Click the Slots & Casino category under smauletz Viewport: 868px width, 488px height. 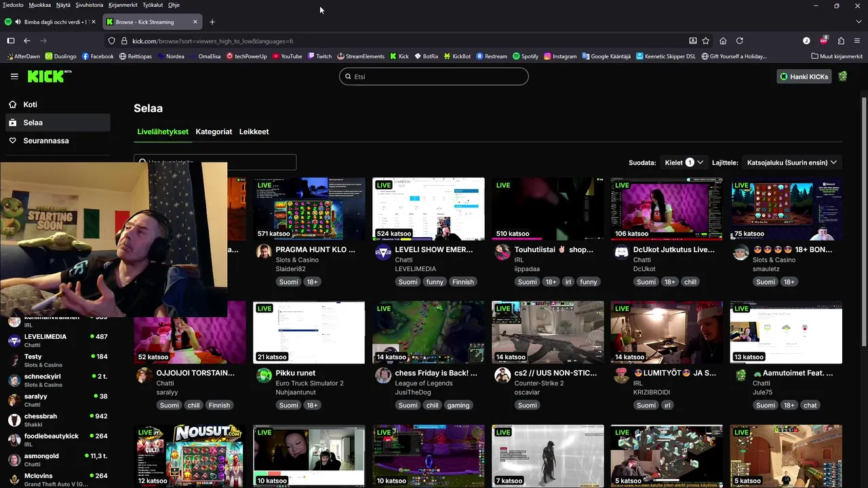(774, 260)
